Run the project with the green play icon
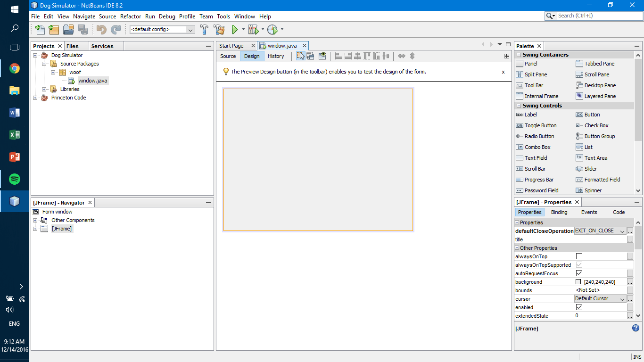The image size is (644, 362). click(235, 30)
